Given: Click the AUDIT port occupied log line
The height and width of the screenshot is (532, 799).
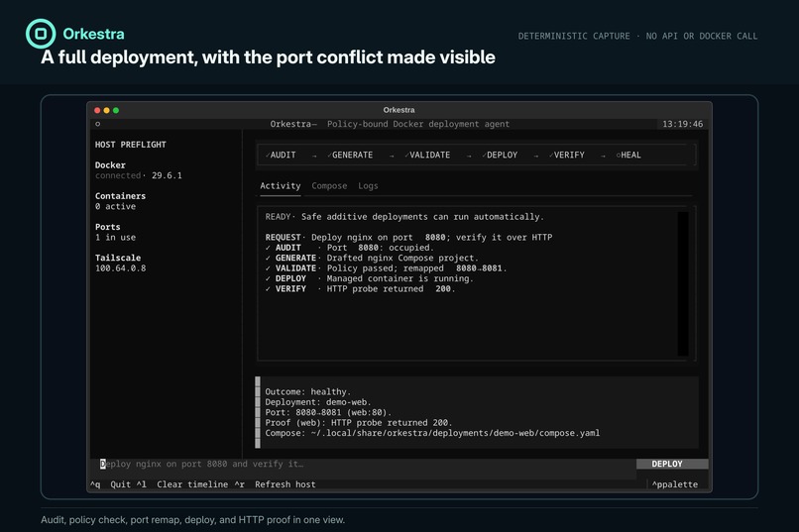Looking at the screenshot, I should tap(350, 248).
